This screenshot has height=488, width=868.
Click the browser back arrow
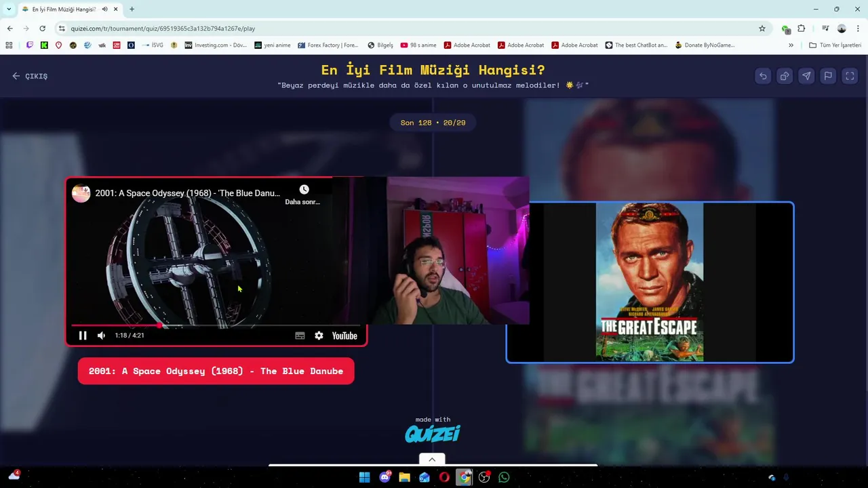coord(9,28)
